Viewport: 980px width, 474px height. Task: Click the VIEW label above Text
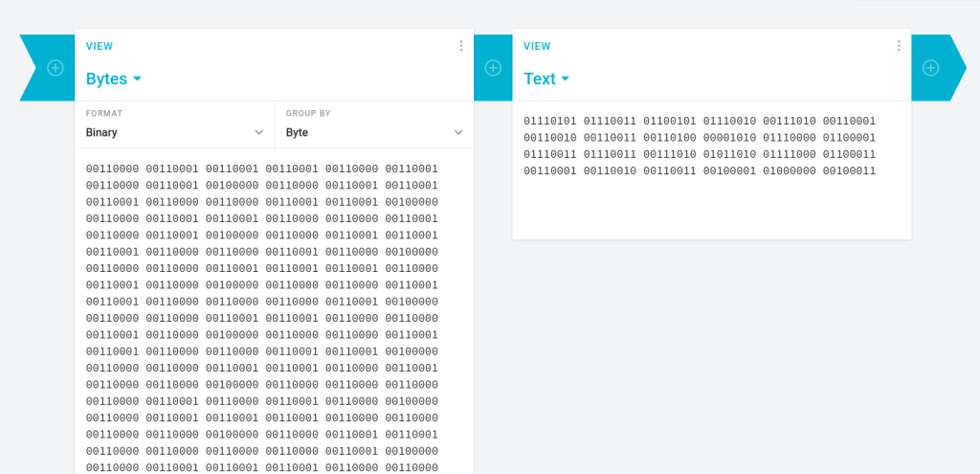(x=537, y=46)
